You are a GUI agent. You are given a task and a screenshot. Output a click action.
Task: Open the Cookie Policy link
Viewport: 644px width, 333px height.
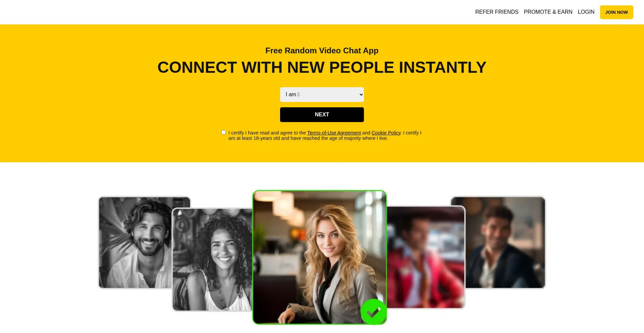click(386, 133)
